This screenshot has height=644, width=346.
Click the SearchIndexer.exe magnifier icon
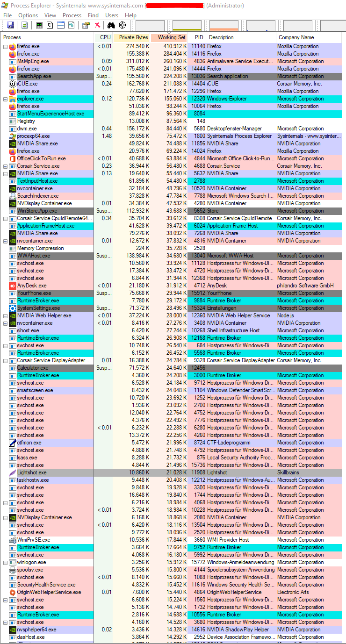(13, 196)
